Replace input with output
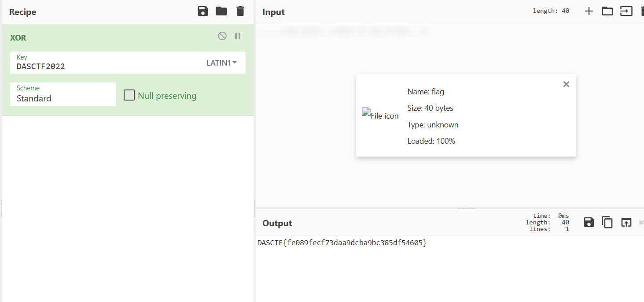The image size is (644, 302). coord(626,222)
